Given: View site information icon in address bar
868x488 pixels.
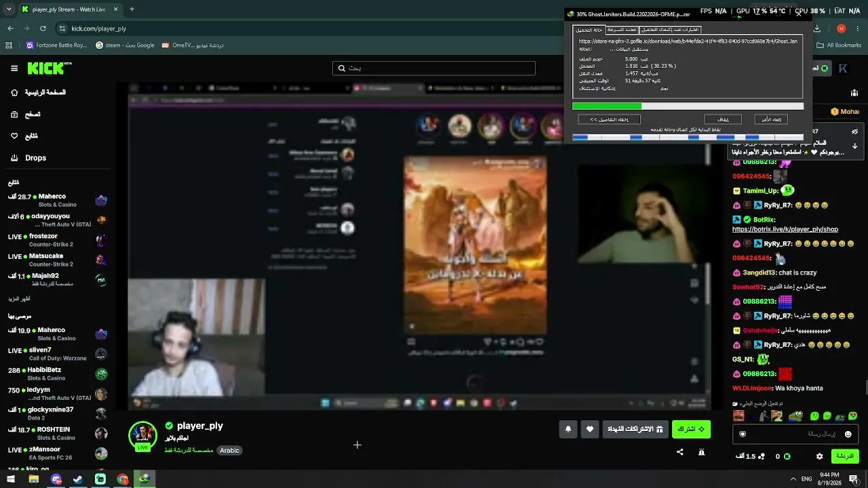Looking at the screenshot, I should pyautogui.click(x=62, y=28).
